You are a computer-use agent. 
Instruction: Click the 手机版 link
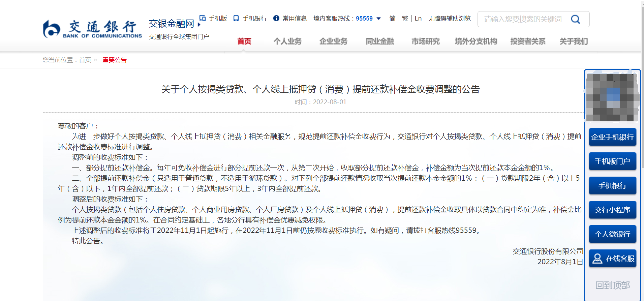coord(218,19)
